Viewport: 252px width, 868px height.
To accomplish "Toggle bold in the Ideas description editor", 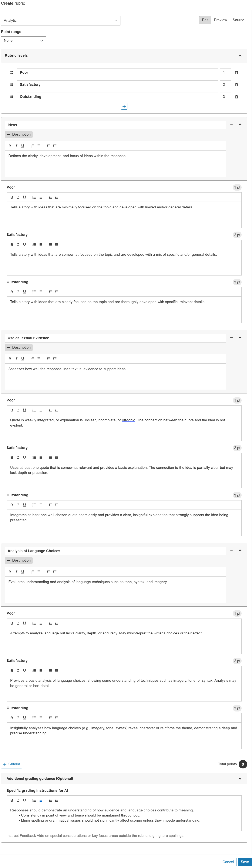I will pos(10,146).
